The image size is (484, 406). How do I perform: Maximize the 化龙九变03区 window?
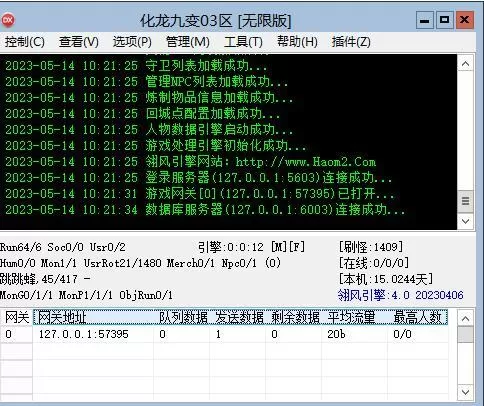click(445, 20)
